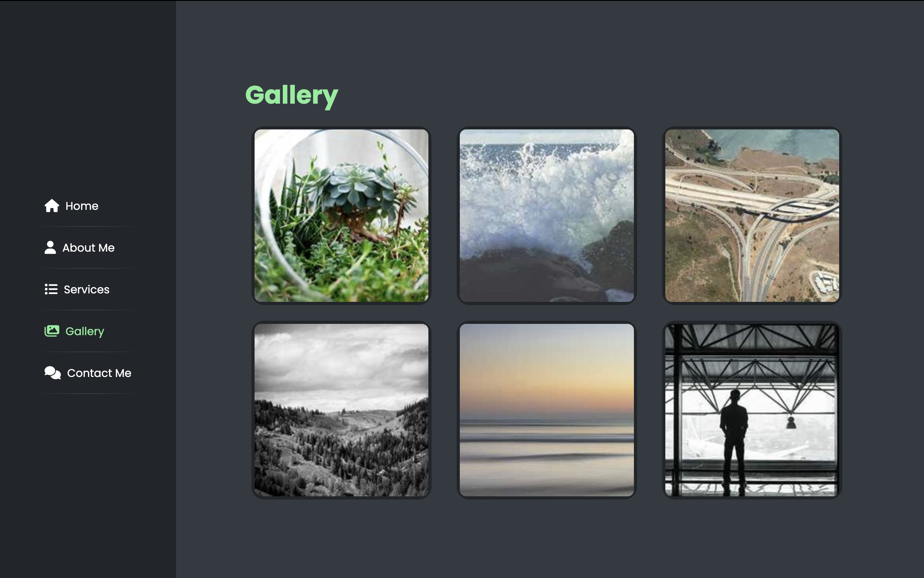Select the Gallery navigation link

pos(74,331)
